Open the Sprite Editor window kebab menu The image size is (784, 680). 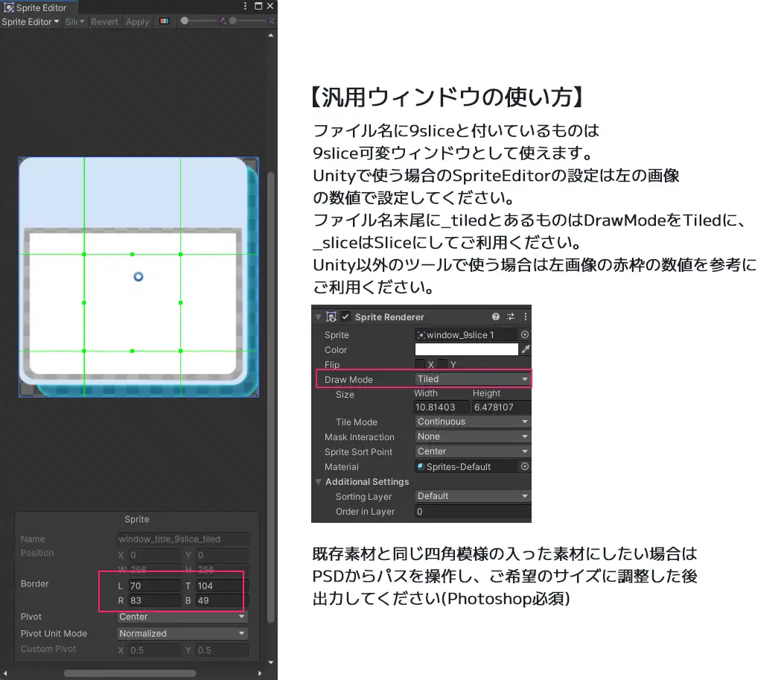[245, 6]
